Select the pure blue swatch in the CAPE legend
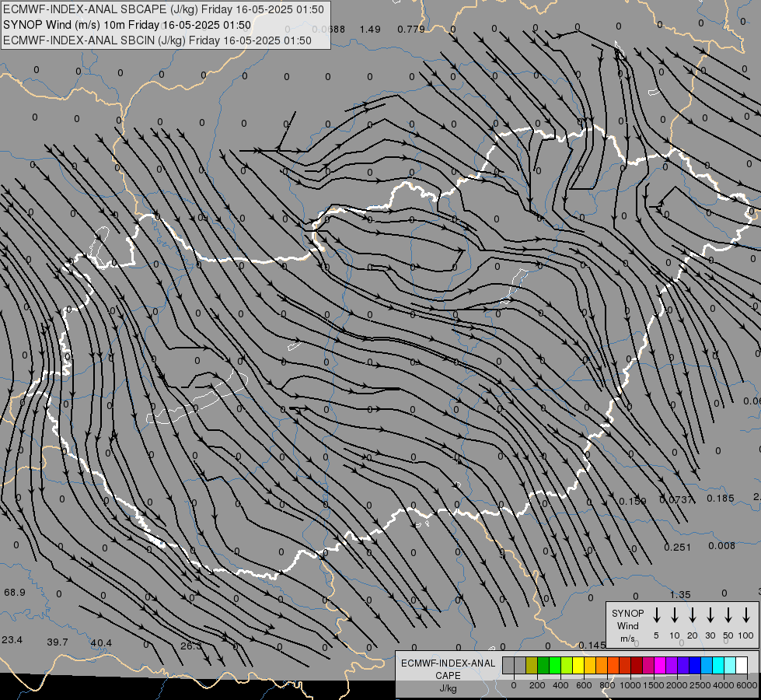 (x=695, y=665)
